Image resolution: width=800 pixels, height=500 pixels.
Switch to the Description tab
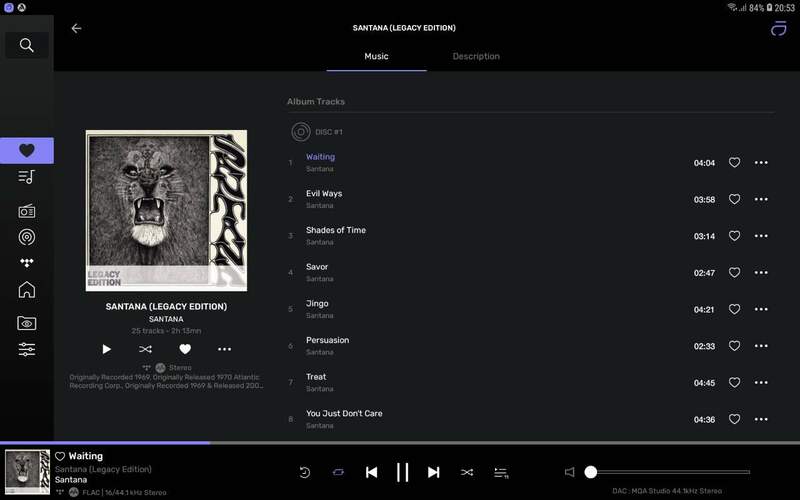[476, 57]
